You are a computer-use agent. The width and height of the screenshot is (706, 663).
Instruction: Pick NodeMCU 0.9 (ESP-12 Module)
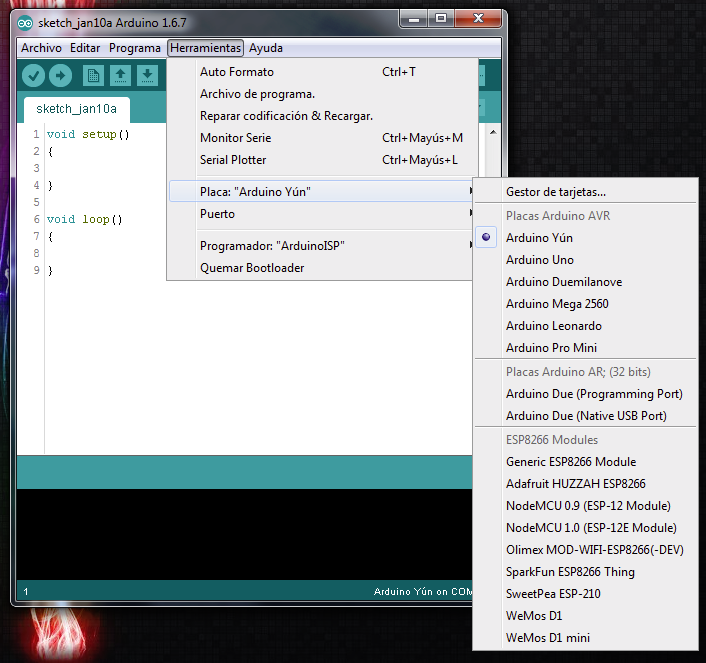[586, 506]
